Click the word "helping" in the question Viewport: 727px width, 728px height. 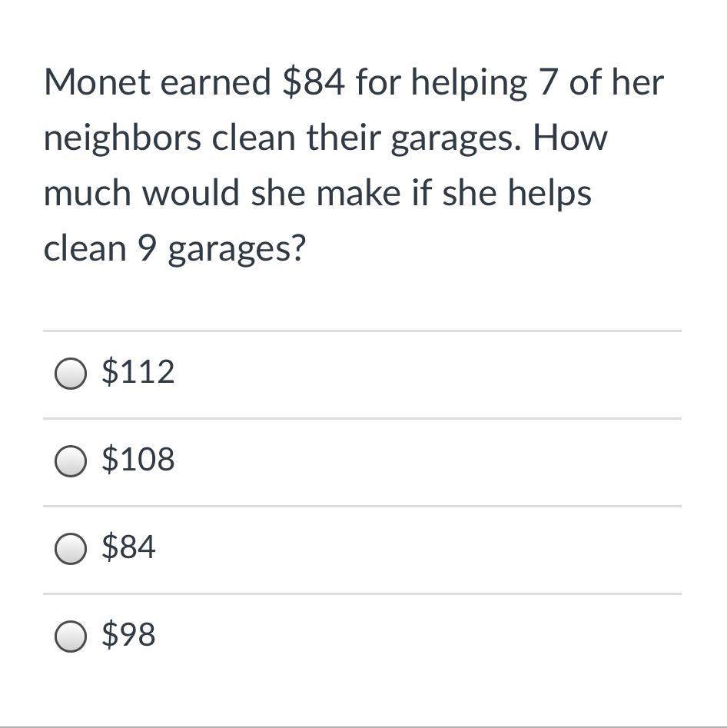[x=469, y=85]
